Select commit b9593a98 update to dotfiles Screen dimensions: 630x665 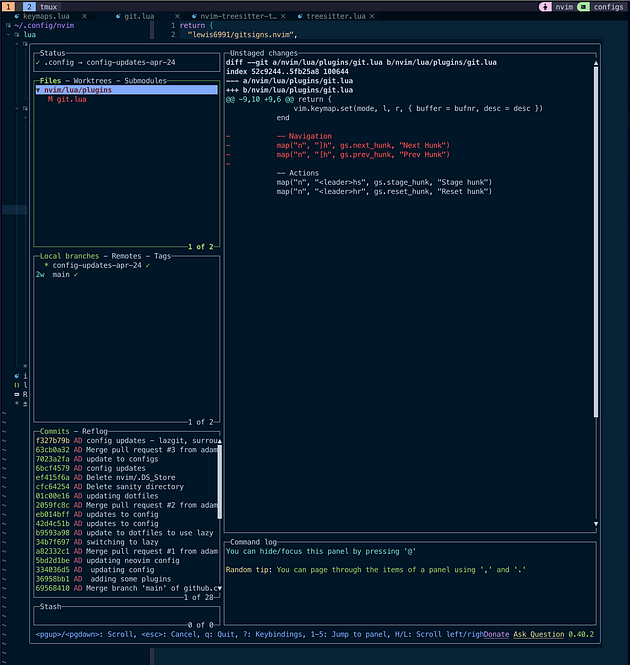point(126,533)
